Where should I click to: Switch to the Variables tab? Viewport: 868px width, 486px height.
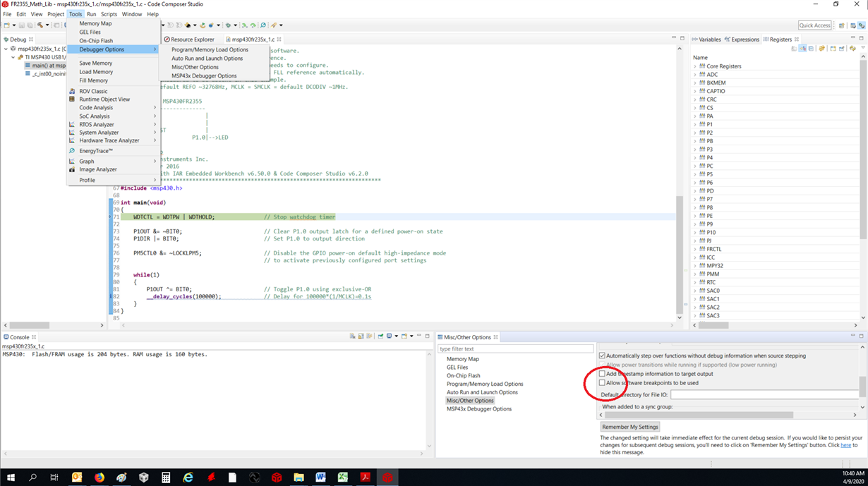point(706,40)
